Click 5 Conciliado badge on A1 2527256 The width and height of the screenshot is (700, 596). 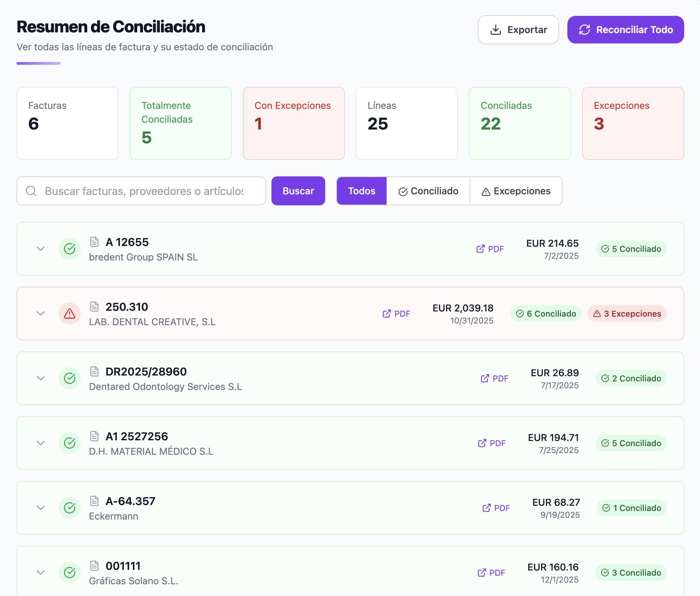(x=631, y=443)
